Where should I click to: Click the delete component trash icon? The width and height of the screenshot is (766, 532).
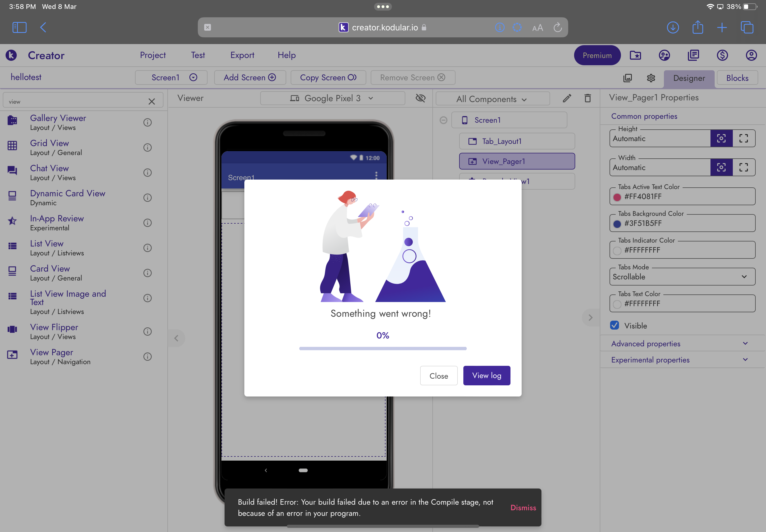tap(587, 98)
